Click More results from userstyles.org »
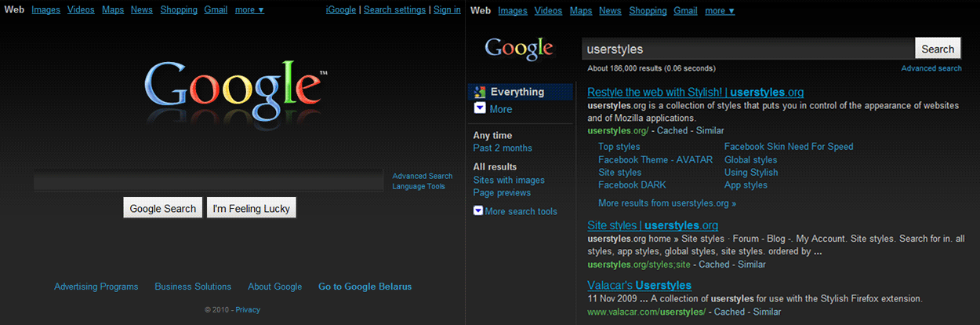This screenshot has height=325, width=980. point(667,203)
